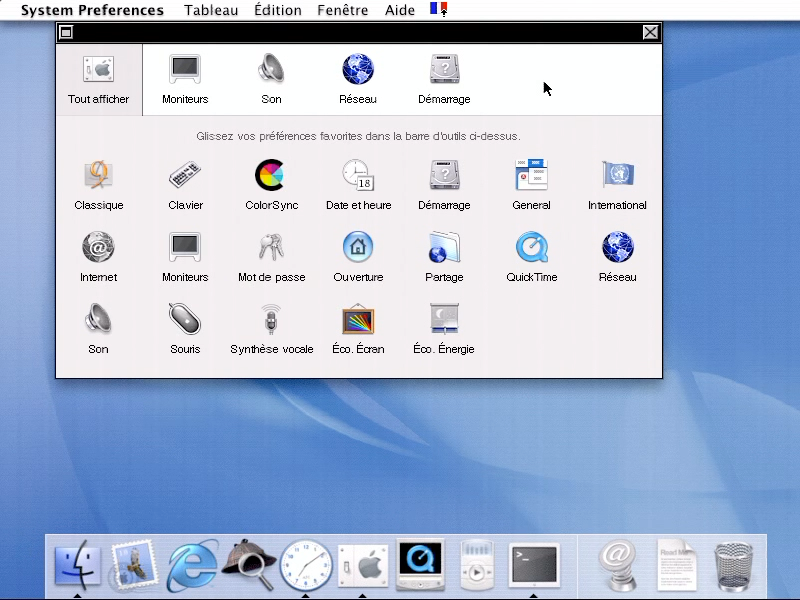Open Réseau in the main preferences grid
This screenshot has height=600, width=800.
click(617, 257)
